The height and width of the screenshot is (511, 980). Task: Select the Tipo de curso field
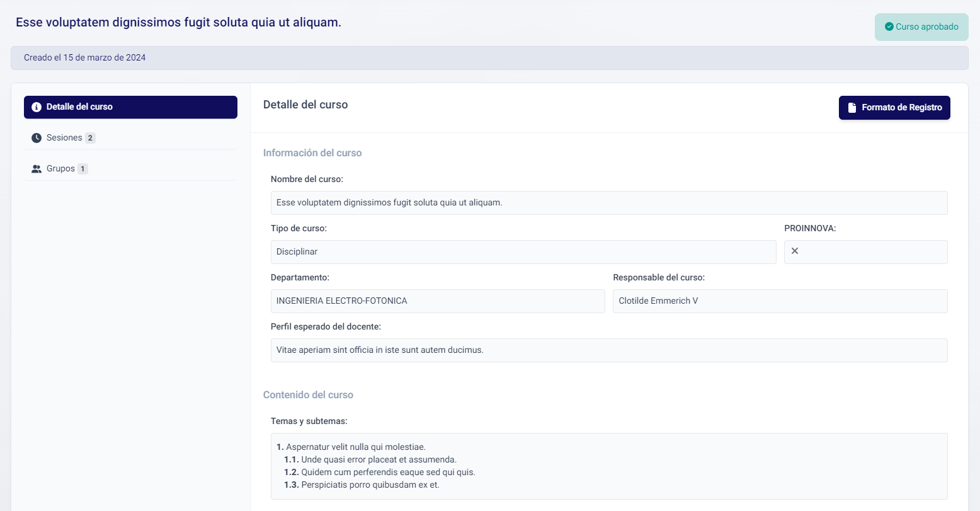[x=523, y=252]
